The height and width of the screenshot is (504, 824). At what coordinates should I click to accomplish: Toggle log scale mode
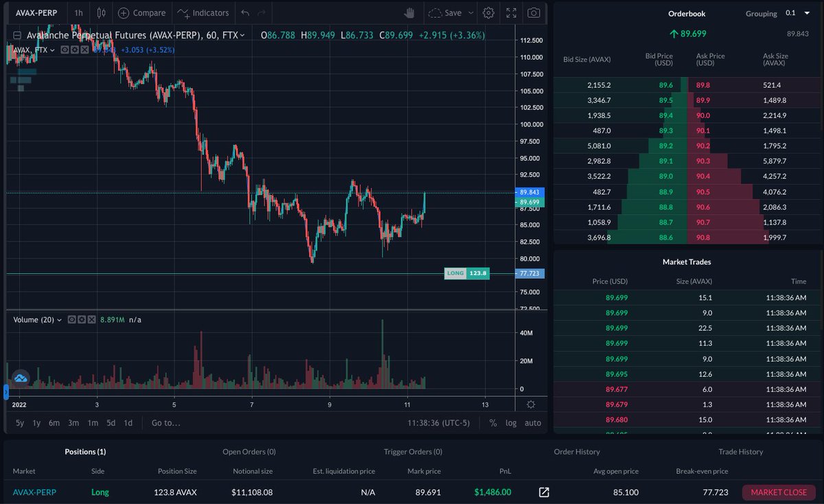(511, 423)
